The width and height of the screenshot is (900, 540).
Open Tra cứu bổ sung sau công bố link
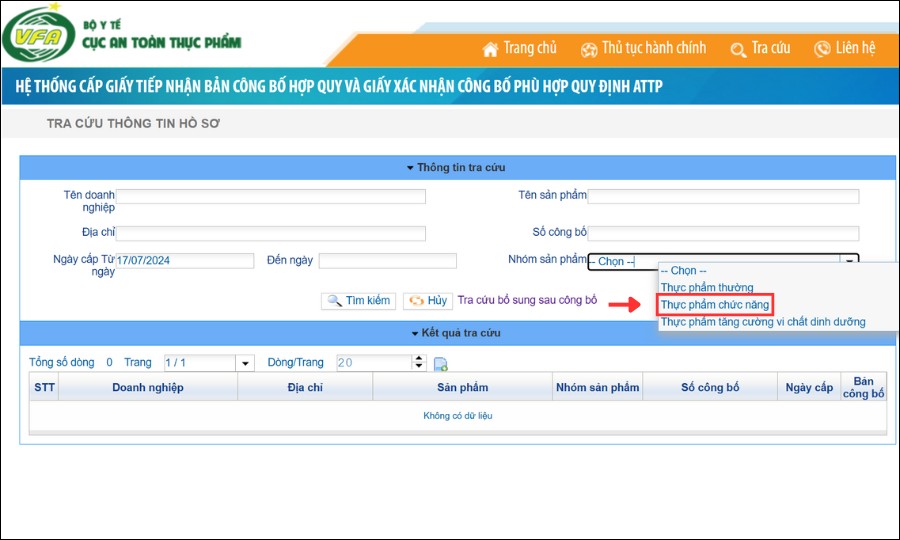tap(527, 300)
